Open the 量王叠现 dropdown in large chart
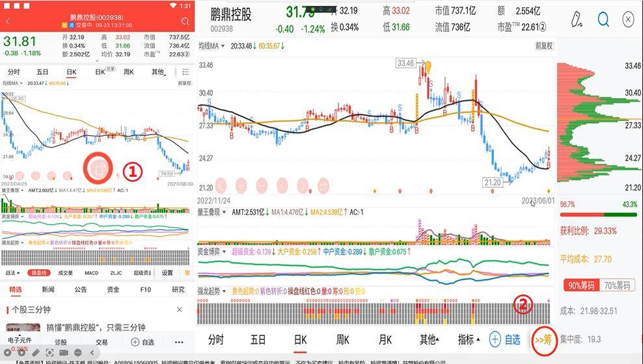Viewport: 643px width, 364px height. (212, 212)
